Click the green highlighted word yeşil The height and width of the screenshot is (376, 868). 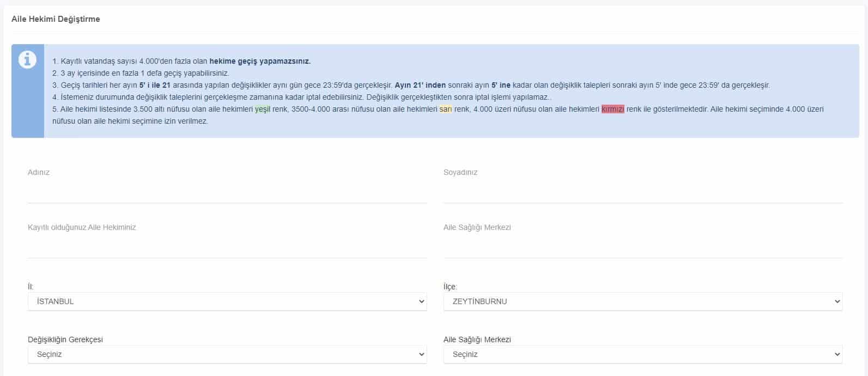[x=263, y=109]
